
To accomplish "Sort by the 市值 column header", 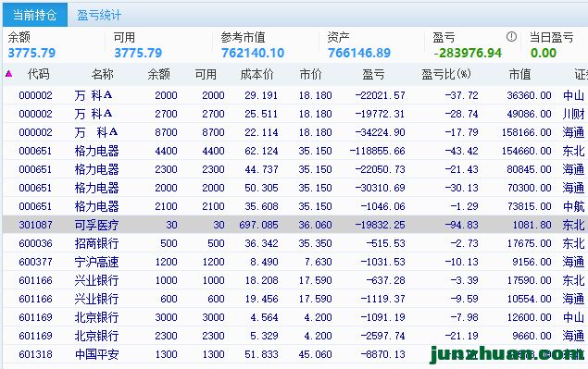I will (x=519, y=74).
